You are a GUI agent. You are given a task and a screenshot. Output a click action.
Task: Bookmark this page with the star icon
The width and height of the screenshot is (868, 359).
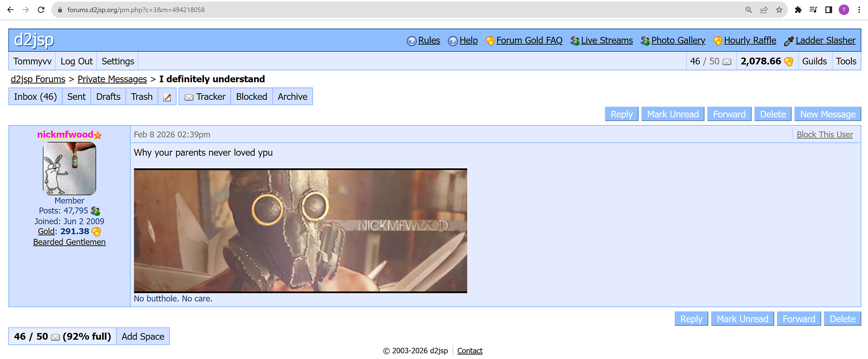[779, 10]
